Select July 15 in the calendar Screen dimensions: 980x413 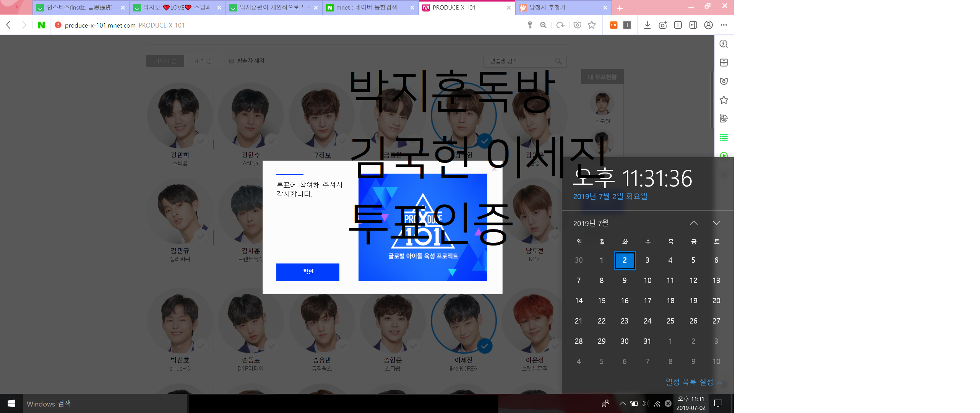602,301
